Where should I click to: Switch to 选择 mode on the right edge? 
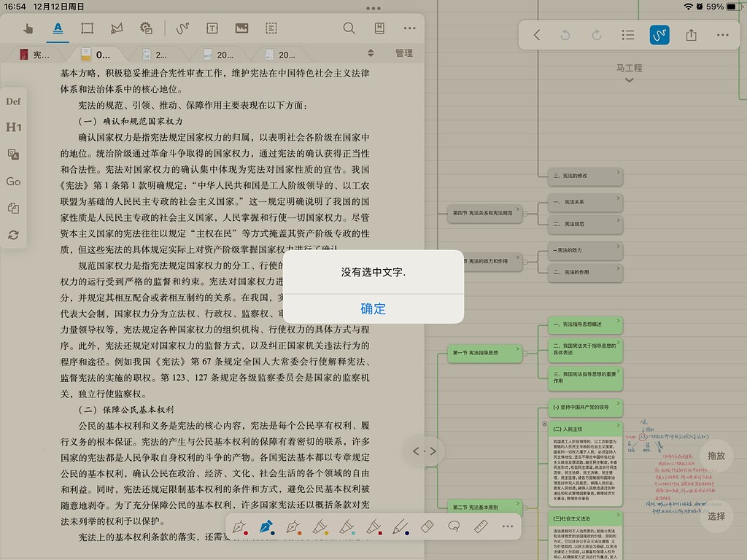[717, 516]
